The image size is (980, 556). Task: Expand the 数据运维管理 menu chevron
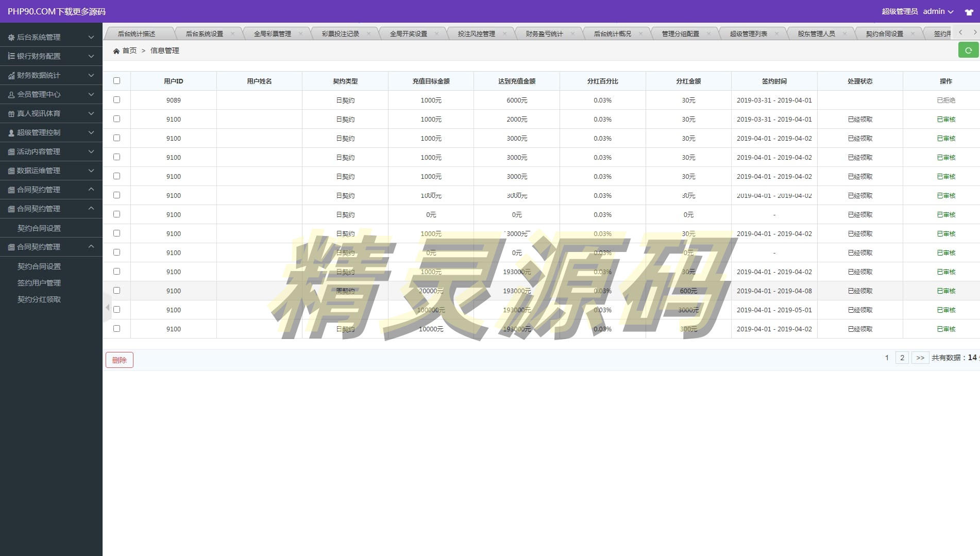(91, 171)
